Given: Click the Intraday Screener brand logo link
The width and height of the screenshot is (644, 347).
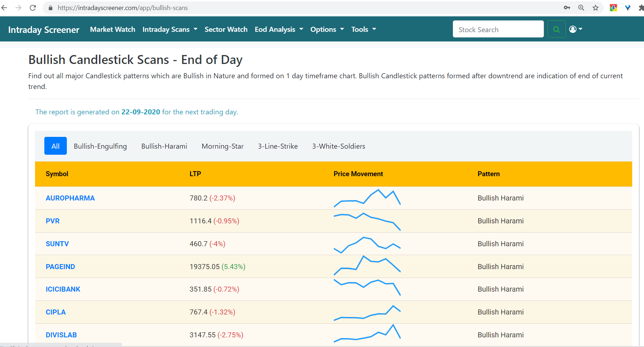Looking at the screenshot, I should (x=44, y=30).
